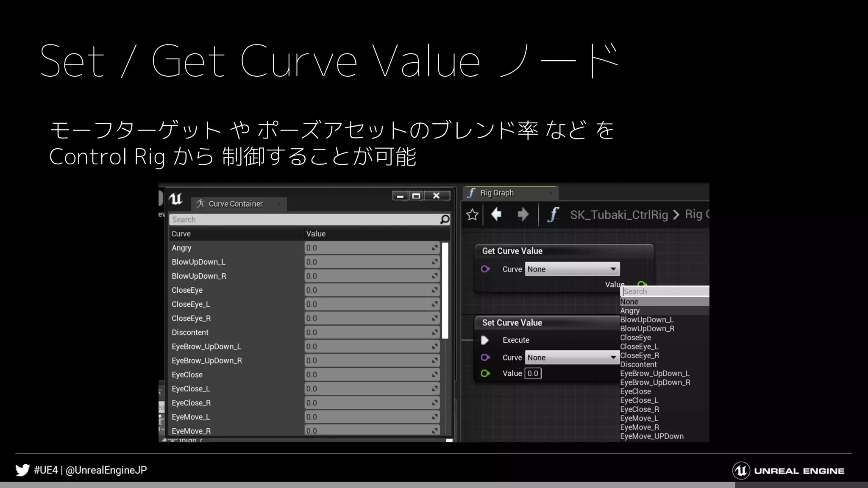Image resolution: width=868 pixels, height=488 pixels.
Task: Click the search magnifier in Curve Container
Action: [x=445, y=219]
